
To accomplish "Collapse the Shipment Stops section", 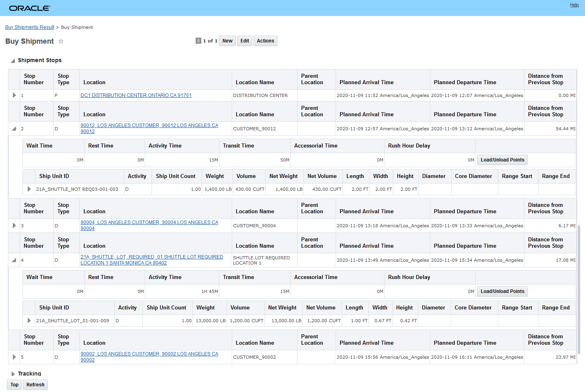I will tap(13, 61).
